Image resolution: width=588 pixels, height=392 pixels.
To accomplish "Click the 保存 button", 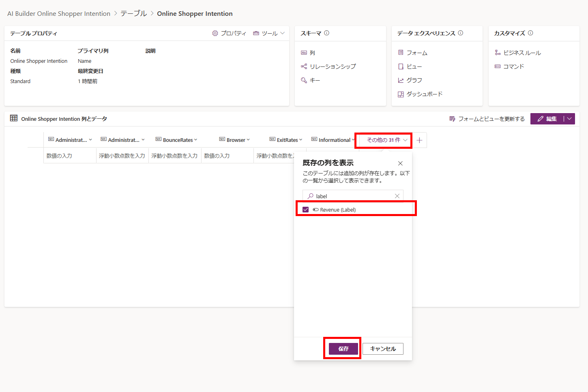I will pos(343,349).
